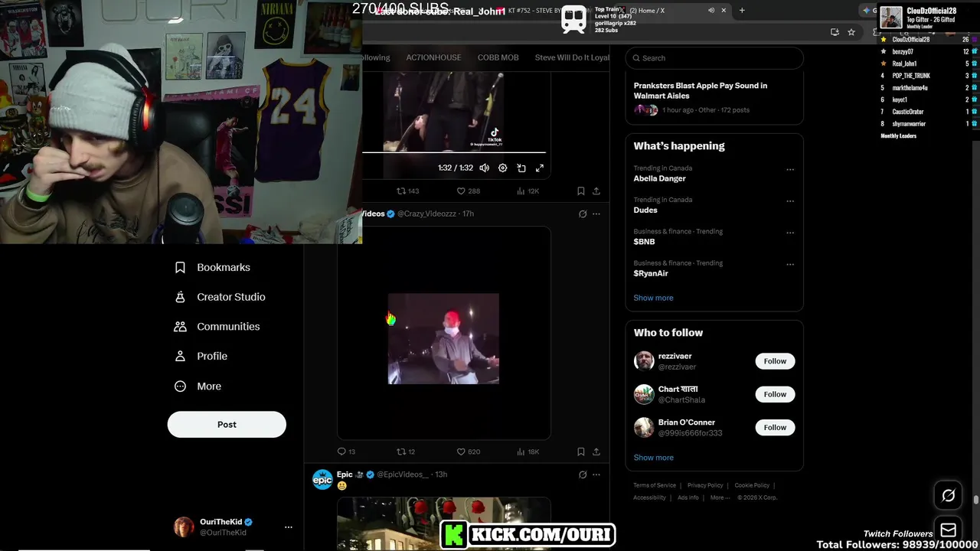Toggle picture-in-picture on the video player
This screenshot has height=551, width=980.
tap(521, 168)
